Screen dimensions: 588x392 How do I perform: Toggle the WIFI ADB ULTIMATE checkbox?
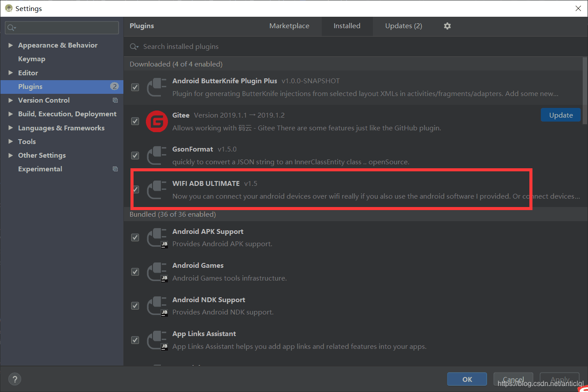click(x=135, y=189)
